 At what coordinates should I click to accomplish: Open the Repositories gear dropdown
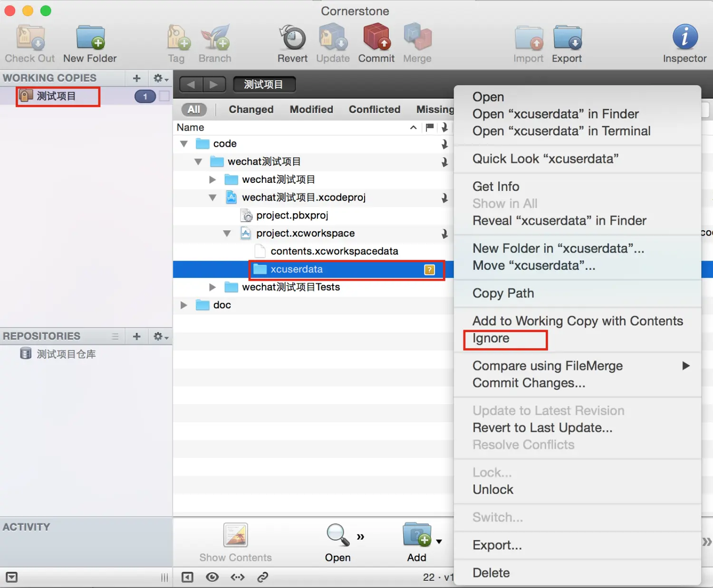click(161, 336)
